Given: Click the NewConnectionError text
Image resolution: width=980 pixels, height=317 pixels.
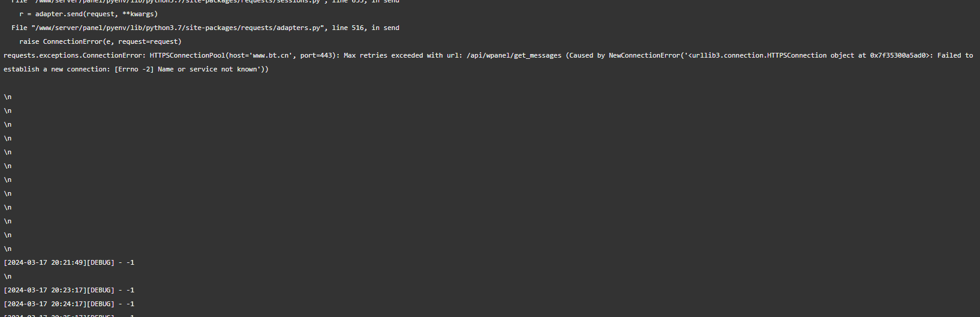Looking at the screenshot, I should pyautogui.click(x=644, y=55).
